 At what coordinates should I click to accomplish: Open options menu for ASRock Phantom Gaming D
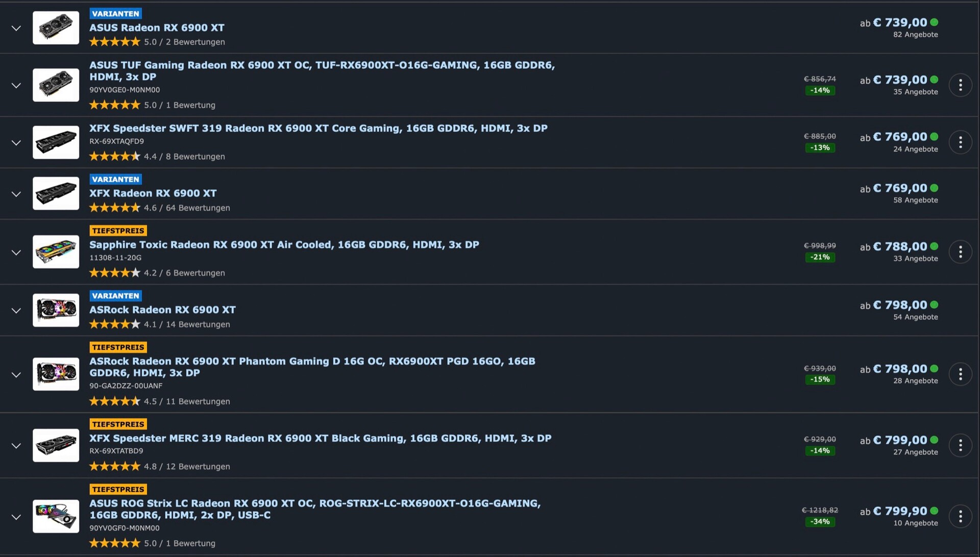point(960,374)
